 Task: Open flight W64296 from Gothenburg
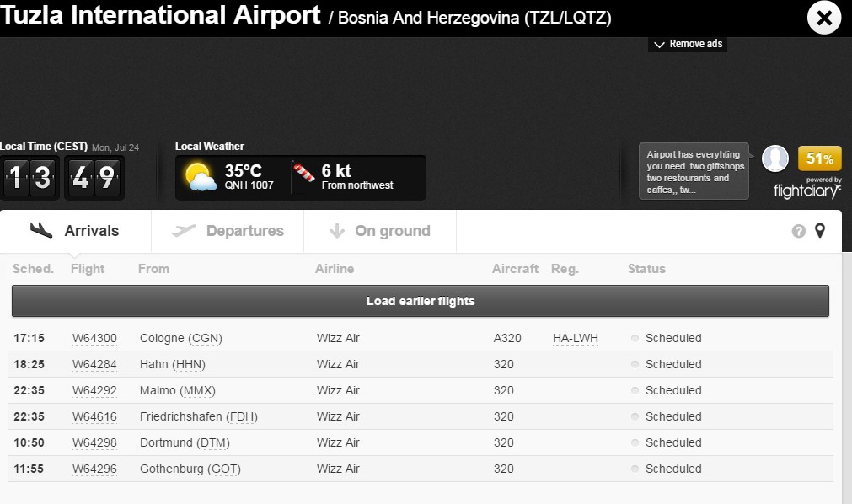(x=94, y=469)
